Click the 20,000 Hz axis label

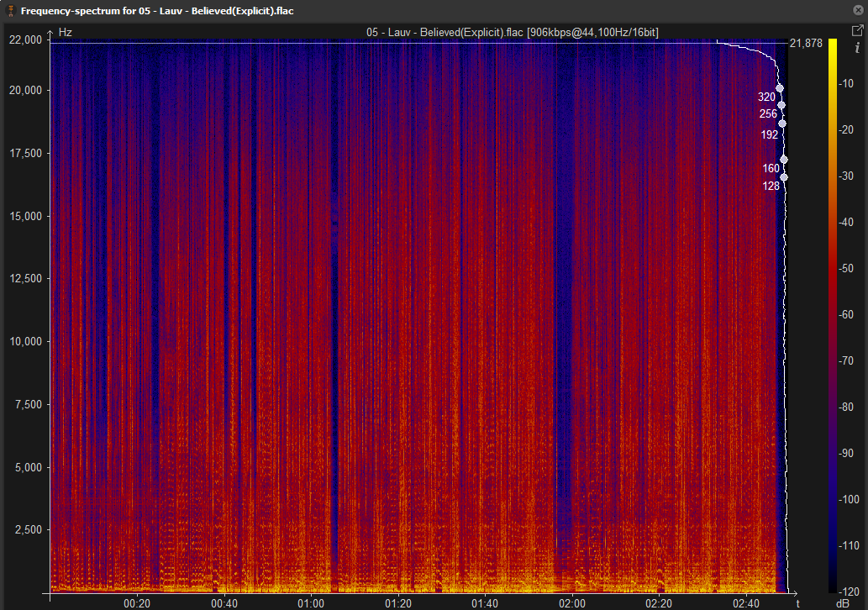click(26, 90)
